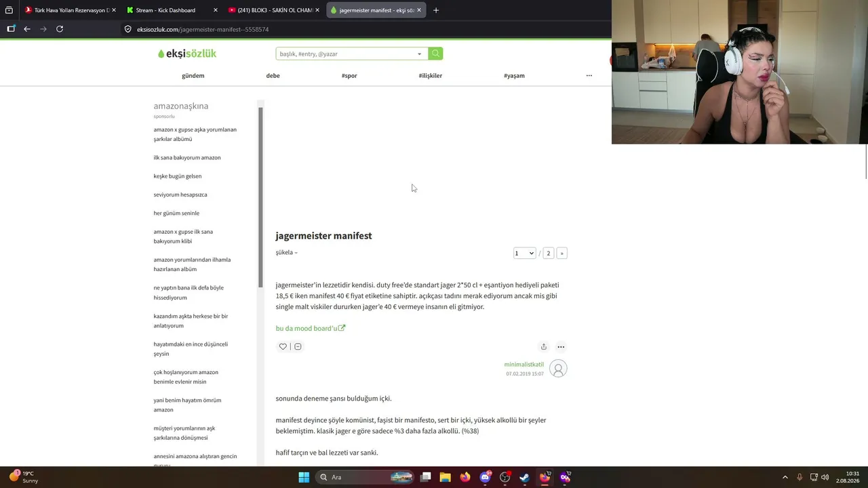Open the more channels ellipsis menu
The height and width of the screenshot is (488, 868).
click(589, 76)
